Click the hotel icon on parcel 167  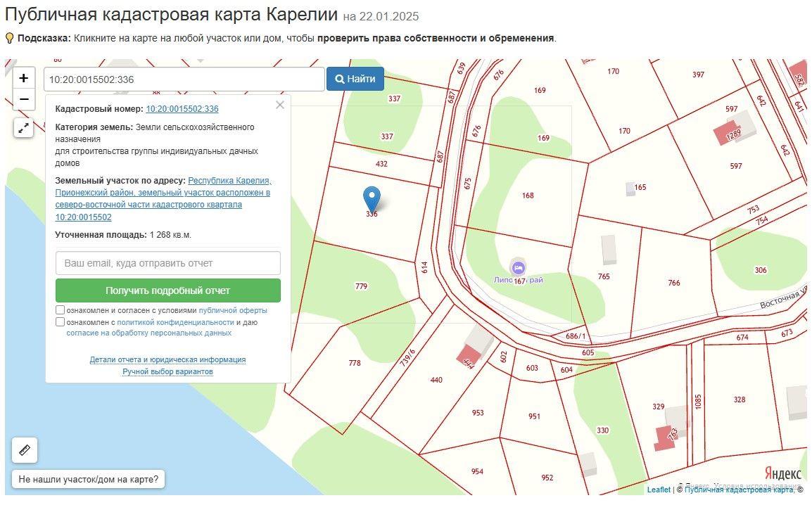click(519, 267)
